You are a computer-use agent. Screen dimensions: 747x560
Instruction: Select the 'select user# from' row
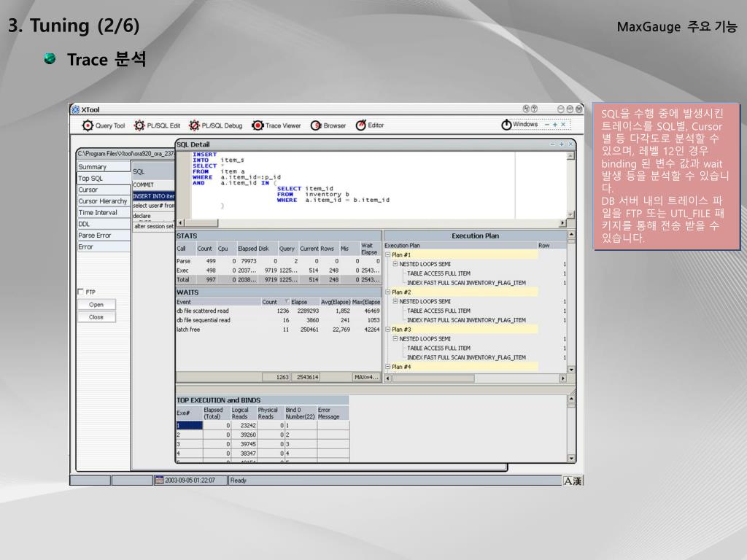coord(153,206)
